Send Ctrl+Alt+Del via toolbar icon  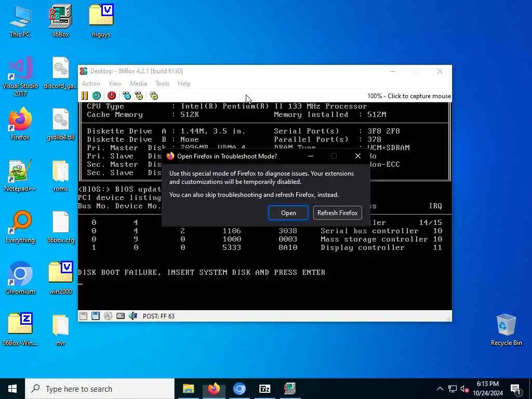coord(127,96)
